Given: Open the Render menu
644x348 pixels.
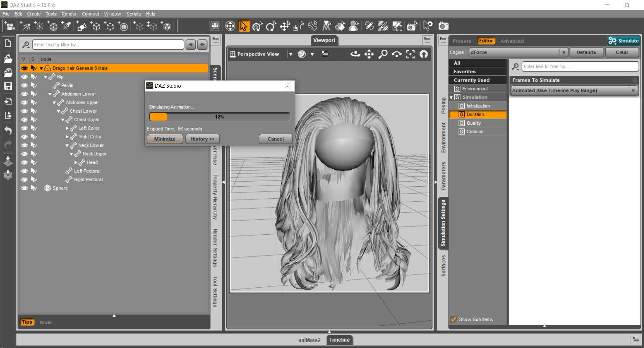Looking at the screenshot, I should point(69,14).
